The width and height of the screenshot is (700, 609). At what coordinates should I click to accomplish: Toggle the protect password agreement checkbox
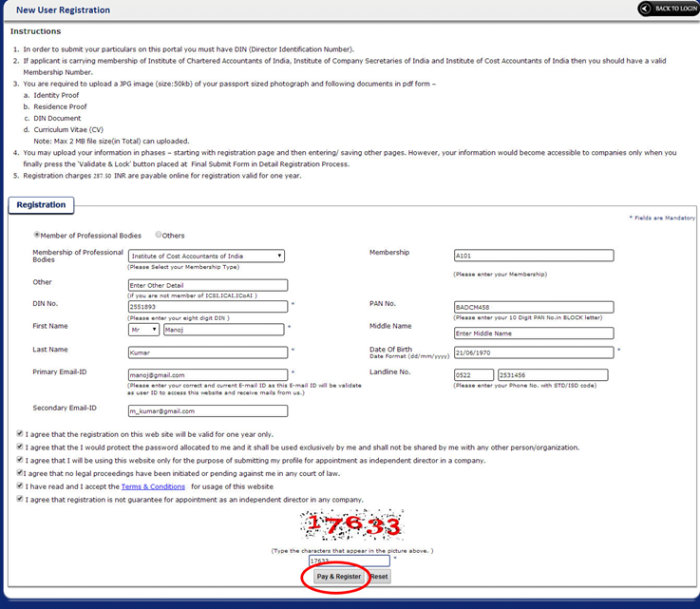coord(20,446)
